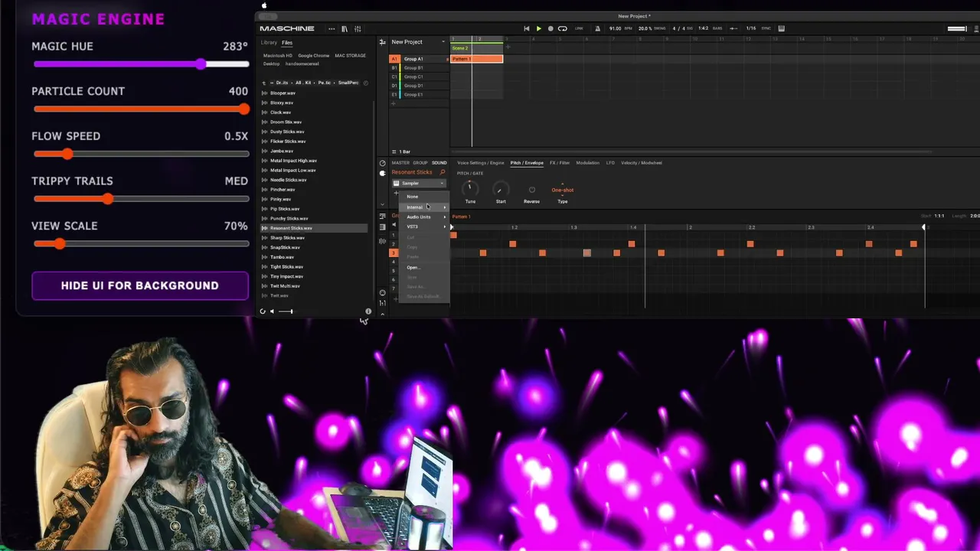The image size is (980, 551).
Task: Select the Files tab in the browser
Action: tap(287, 43)
